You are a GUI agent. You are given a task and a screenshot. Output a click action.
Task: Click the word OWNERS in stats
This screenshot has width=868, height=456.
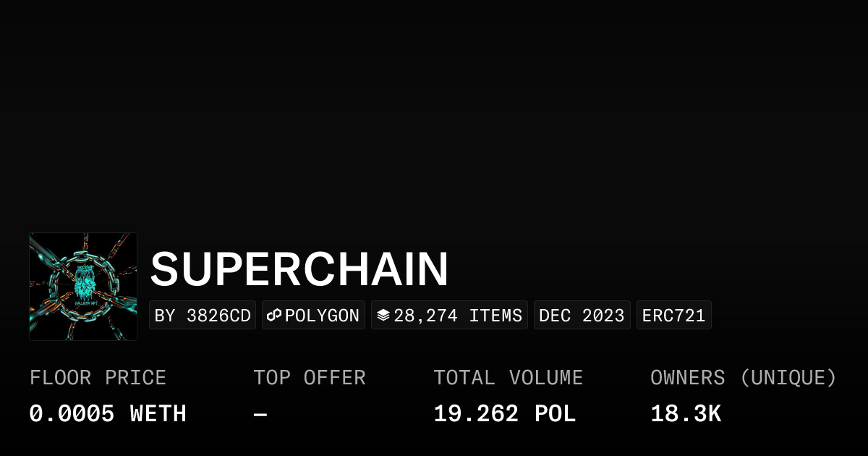[687, 378]
